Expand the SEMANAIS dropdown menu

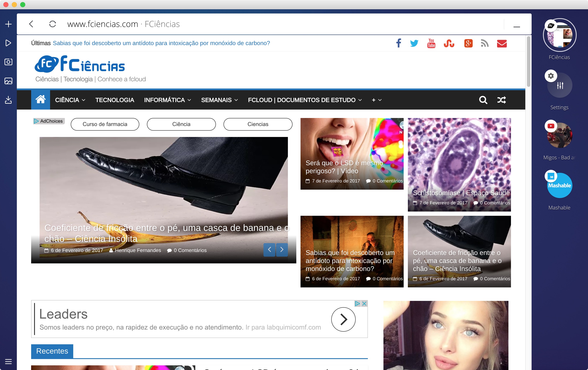pyautogui.click(x=220, y=100)
